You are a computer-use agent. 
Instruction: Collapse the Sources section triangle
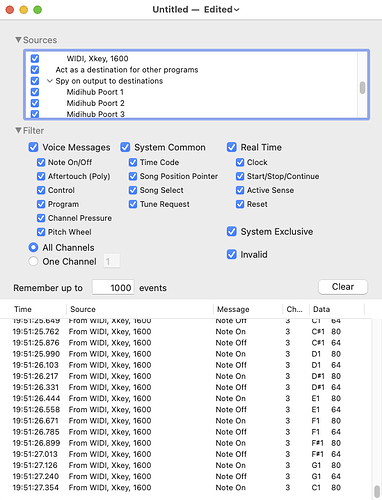[18, 40]
